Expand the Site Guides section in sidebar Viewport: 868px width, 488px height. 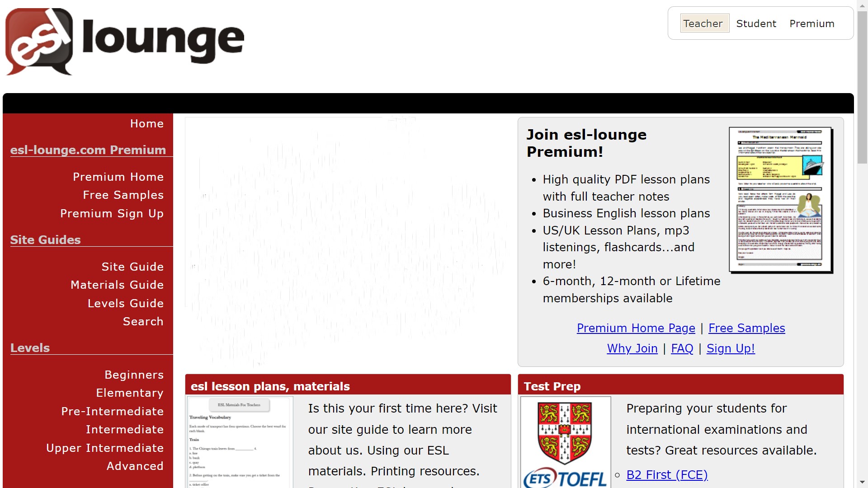pyautogui.click(x=45, y=239)
